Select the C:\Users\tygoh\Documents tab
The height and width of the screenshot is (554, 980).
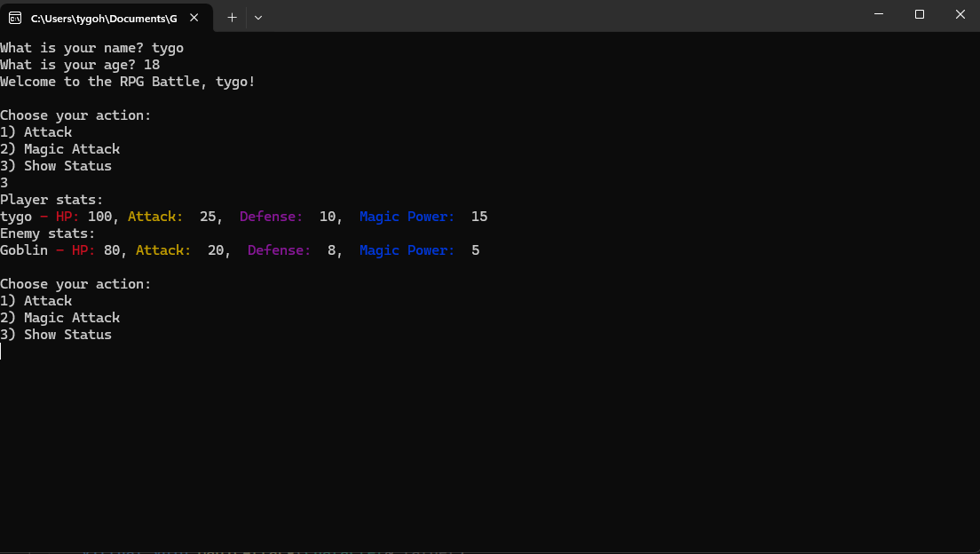[x=103, y=18]
